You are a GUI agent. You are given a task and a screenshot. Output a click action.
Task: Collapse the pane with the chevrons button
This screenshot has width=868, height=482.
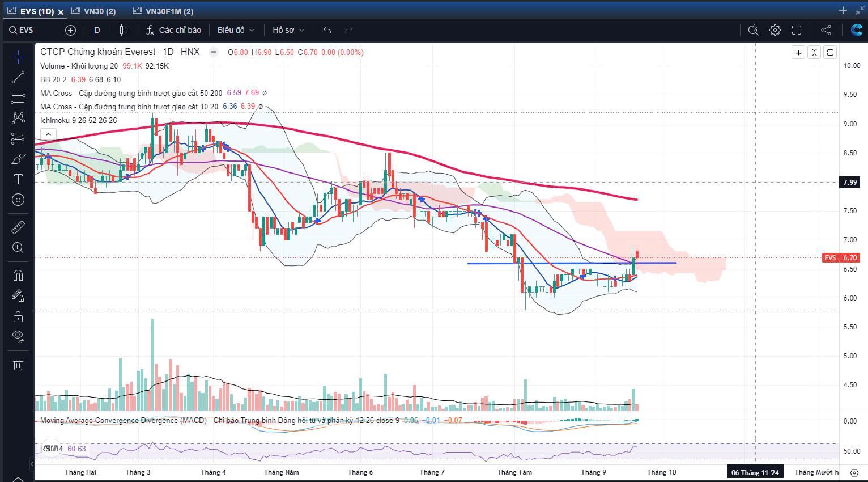point(814,52)
